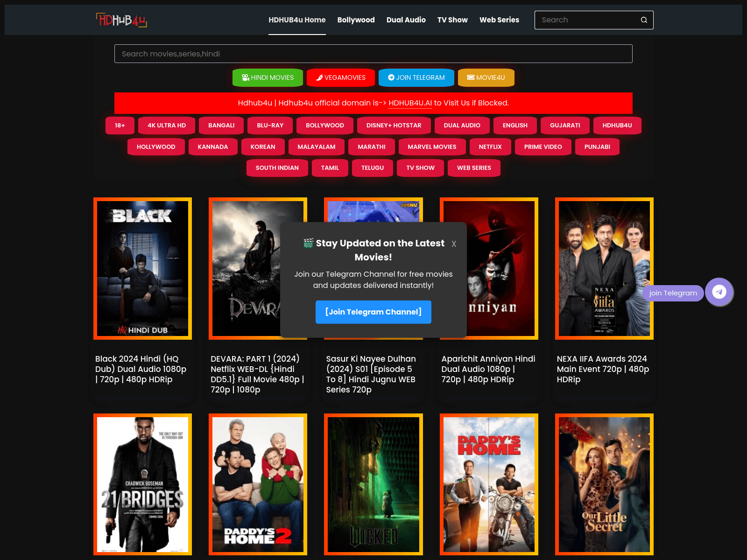This screenshot has width=747, height=560.
Task: Select the BOLLYWOOD category tag
Action: click(325, 126)
